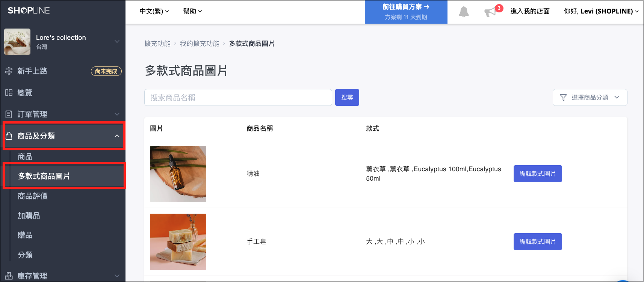Viewport: 644px width, 282px height.
Task: Go to 總覽 overview
Action: point(25,92)
